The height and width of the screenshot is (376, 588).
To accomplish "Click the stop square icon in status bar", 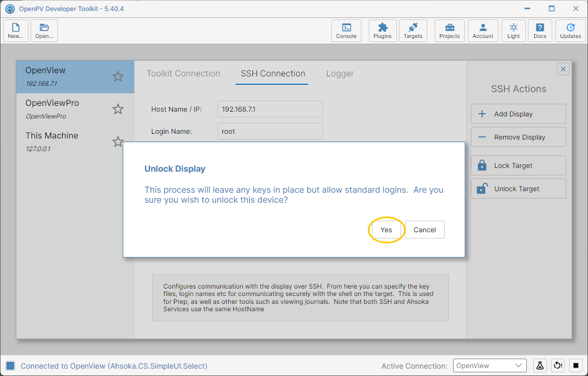I will tap(576, 365).
